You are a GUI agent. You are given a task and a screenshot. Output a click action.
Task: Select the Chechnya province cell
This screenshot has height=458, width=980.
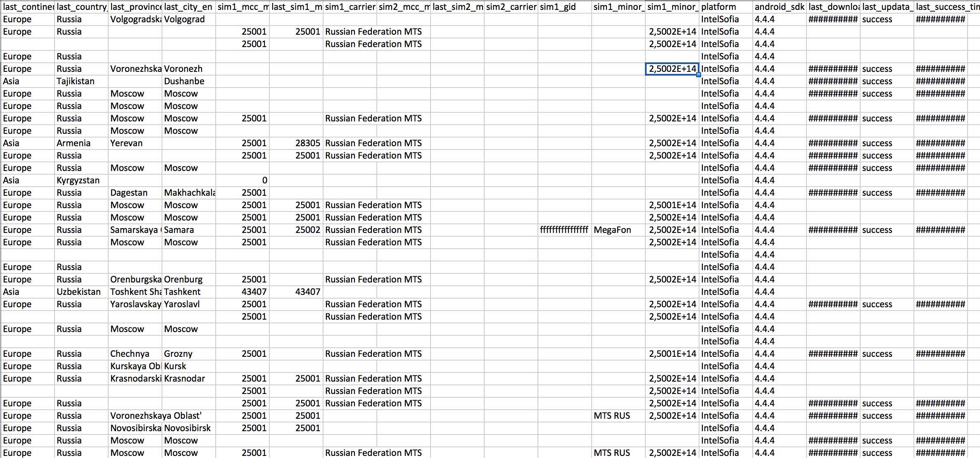pos(135,354)
